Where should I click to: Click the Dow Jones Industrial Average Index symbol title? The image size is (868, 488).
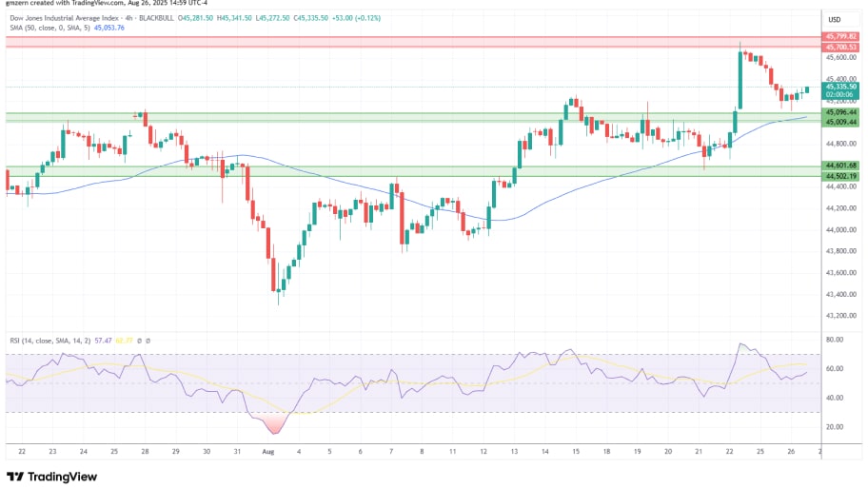pos(64,18)
